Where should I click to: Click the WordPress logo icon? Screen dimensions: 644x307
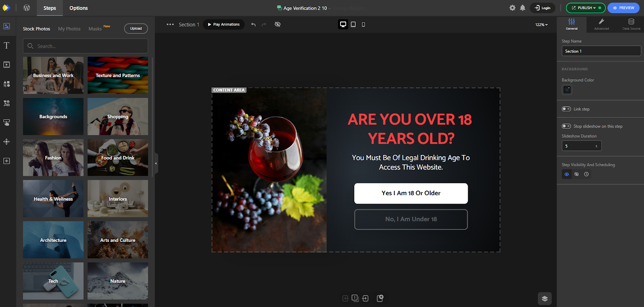click(x=27, y=8)
